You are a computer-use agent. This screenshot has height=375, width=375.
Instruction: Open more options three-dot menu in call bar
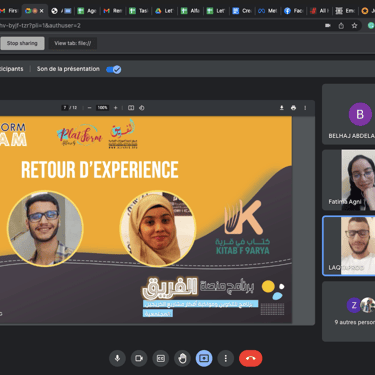tap(226, 358)
